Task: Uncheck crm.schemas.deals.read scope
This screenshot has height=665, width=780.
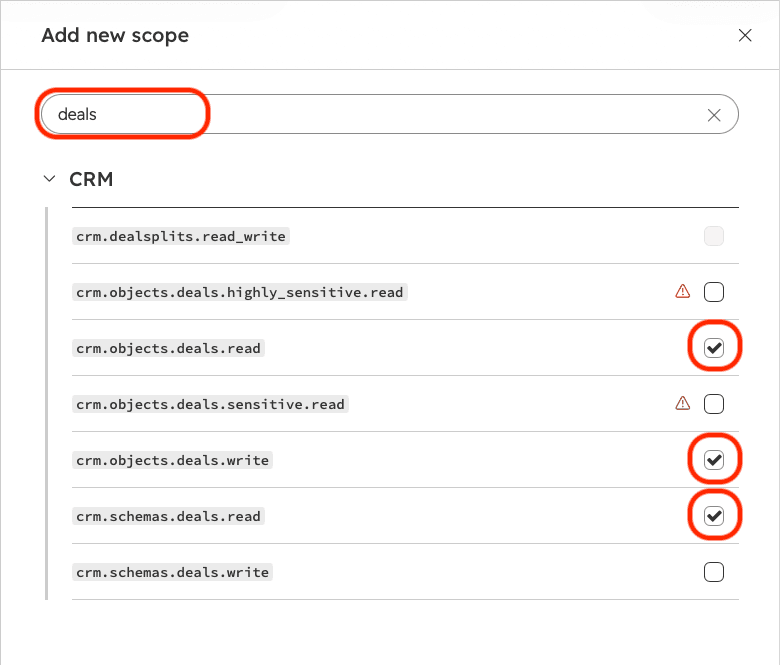Action: (713, 516)
